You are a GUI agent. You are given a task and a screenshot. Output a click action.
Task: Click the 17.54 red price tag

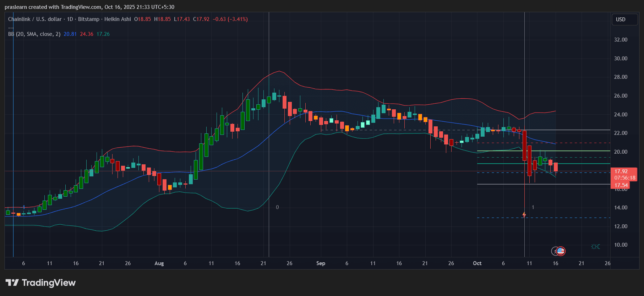click(x=621, y=185)
